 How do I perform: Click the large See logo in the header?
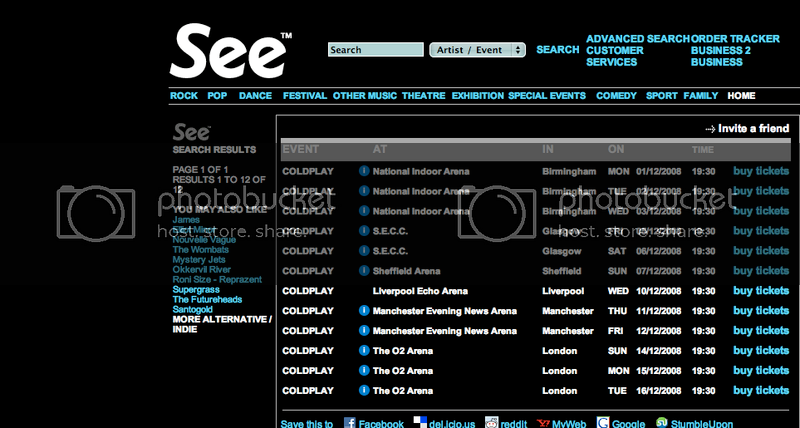click(230, 52)
